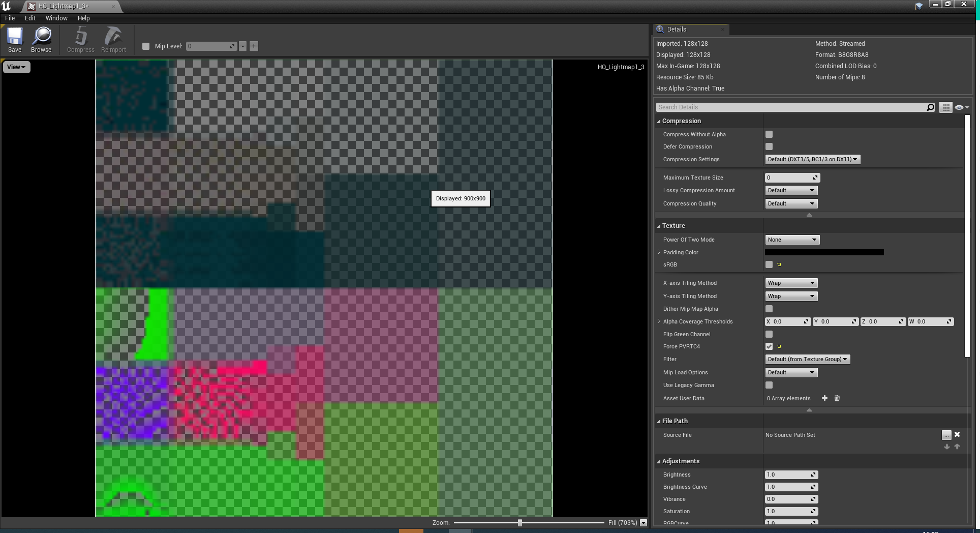The height and width of the screenshot is (533, 980).
Task: Click the Padding Color black swatch
Action: click(824, 252)
